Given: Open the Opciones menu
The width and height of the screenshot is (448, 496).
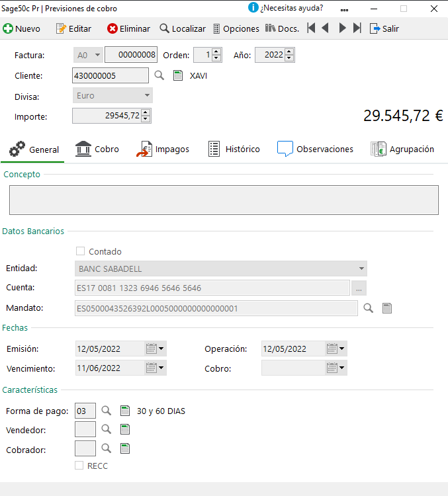Looking at the screenshot, I should [236, 29].
